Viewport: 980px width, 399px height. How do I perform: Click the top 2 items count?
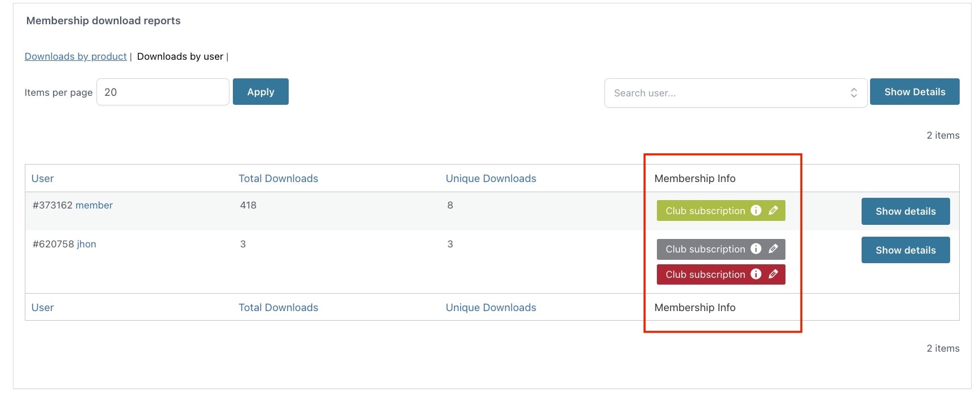(x=943, y=135)
